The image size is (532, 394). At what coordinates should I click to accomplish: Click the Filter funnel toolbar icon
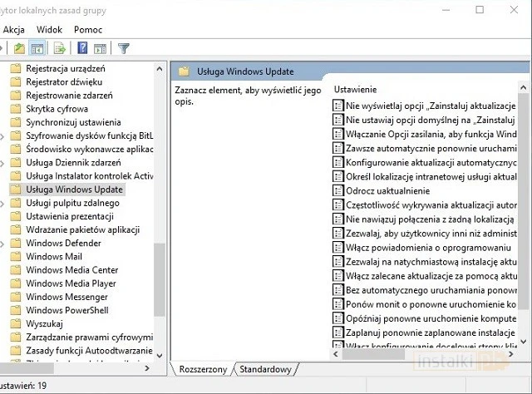click(x=124, y=48)
